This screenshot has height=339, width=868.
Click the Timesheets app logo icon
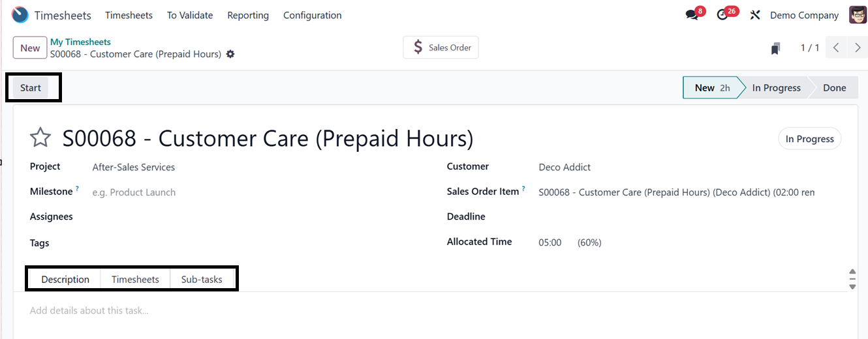point(20,14)
